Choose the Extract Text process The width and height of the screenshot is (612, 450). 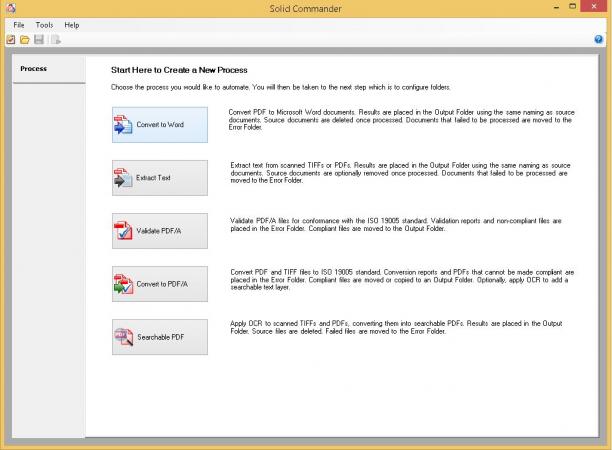click(x=160, y=178)
